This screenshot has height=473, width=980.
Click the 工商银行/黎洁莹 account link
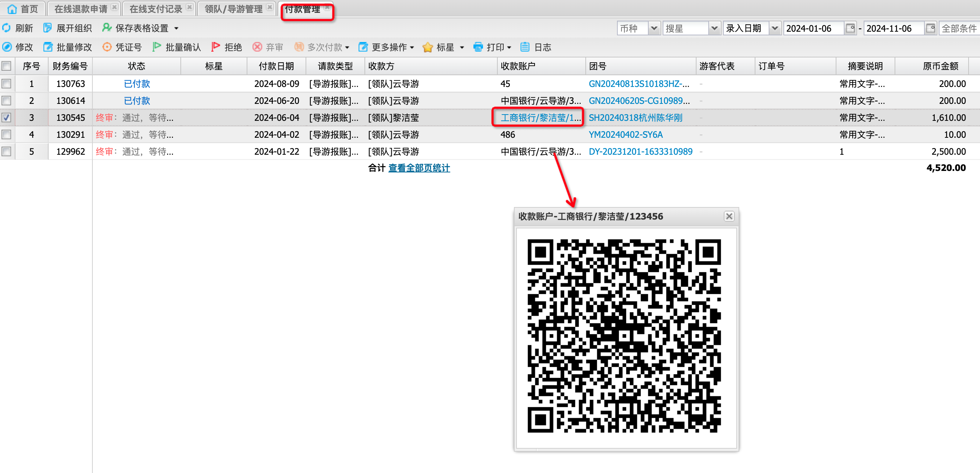tap(540, 118)
